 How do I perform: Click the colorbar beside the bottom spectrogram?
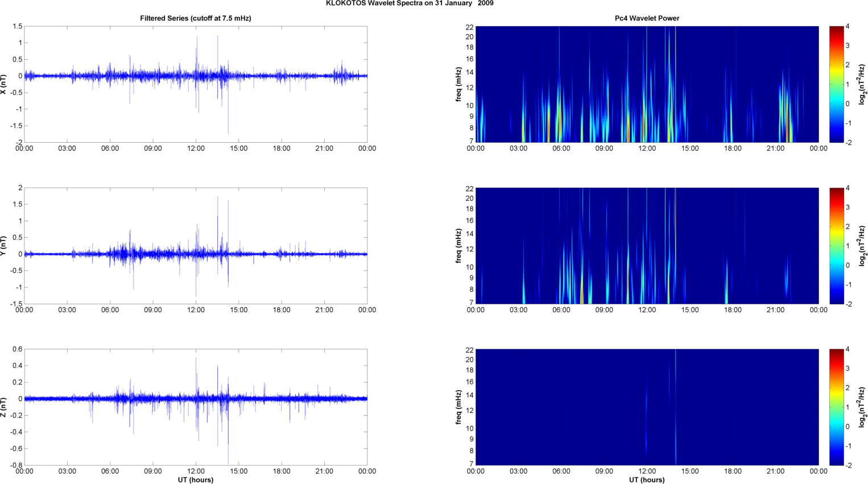click(836, 407)
